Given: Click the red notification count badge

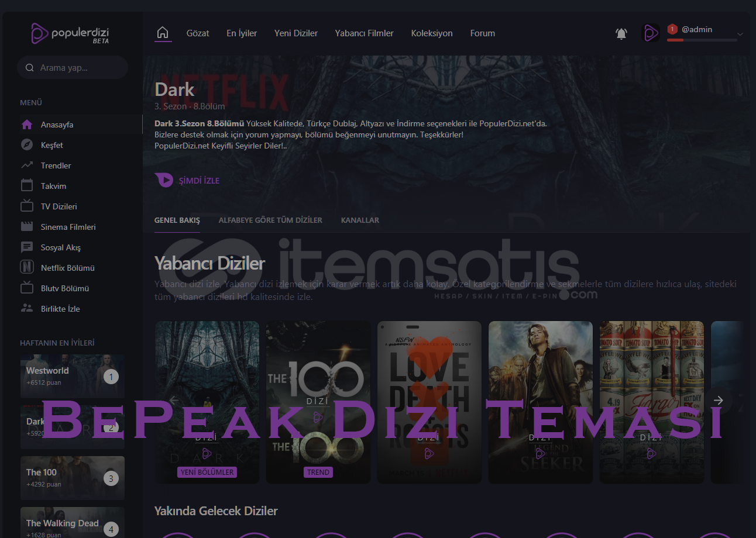Looking at the screenshot, I should click(x=672, y=29).
